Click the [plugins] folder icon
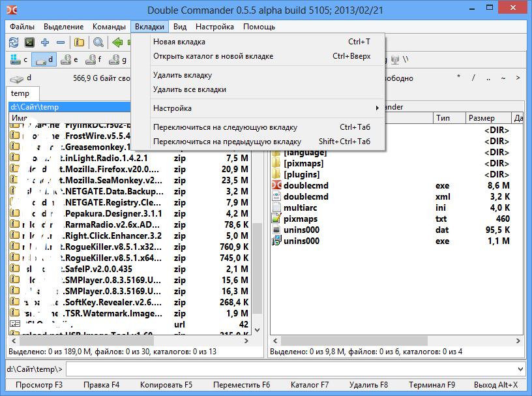The height and width of the screenshot is (396, 532). pos(276,174)
